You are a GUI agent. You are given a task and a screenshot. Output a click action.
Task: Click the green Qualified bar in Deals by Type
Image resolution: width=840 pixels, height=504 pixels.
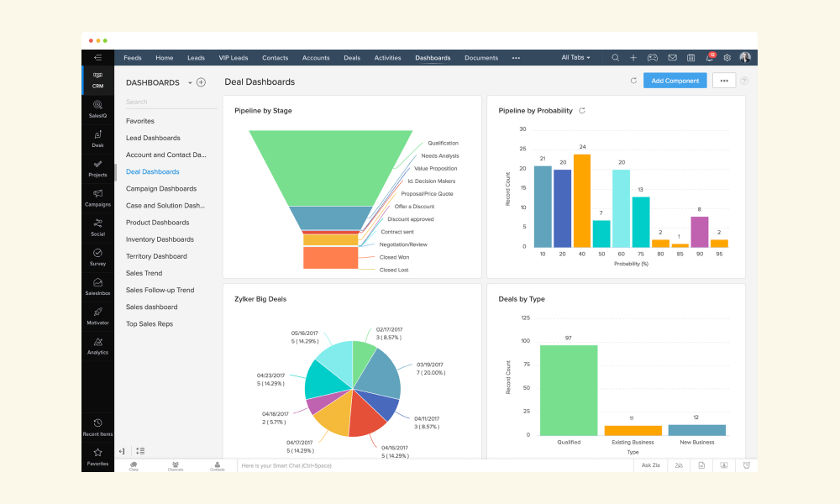[x=569, y=391]
